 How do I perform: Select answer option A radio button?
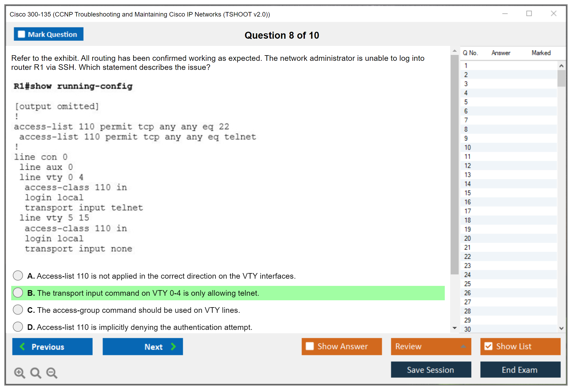[18, 275]
